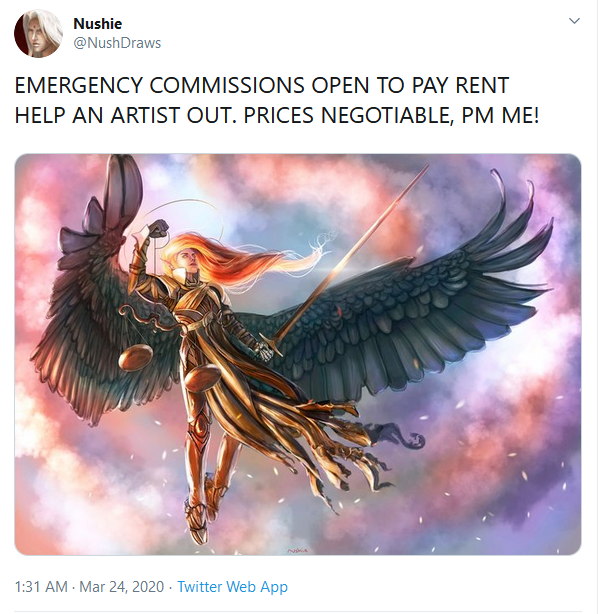Click the 1:31 AM timestamp
Screen dimensions: 599x614
click(41, 587)
